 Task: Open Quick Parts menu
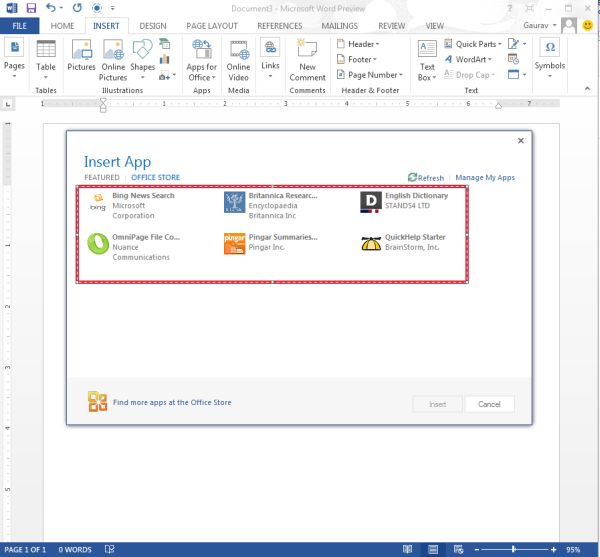(x=473, y=44)
